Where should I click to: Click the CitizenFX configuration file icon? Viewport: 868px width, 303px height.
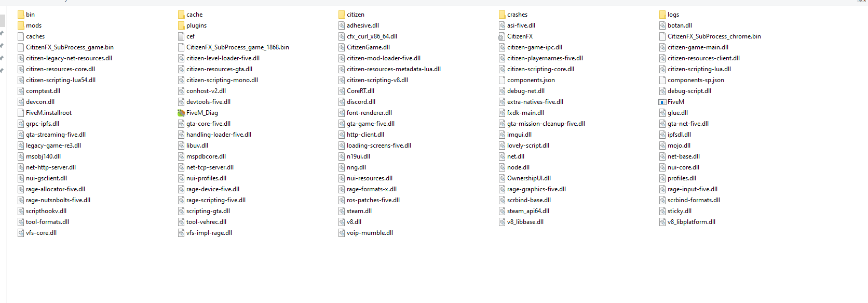[501, 36]
